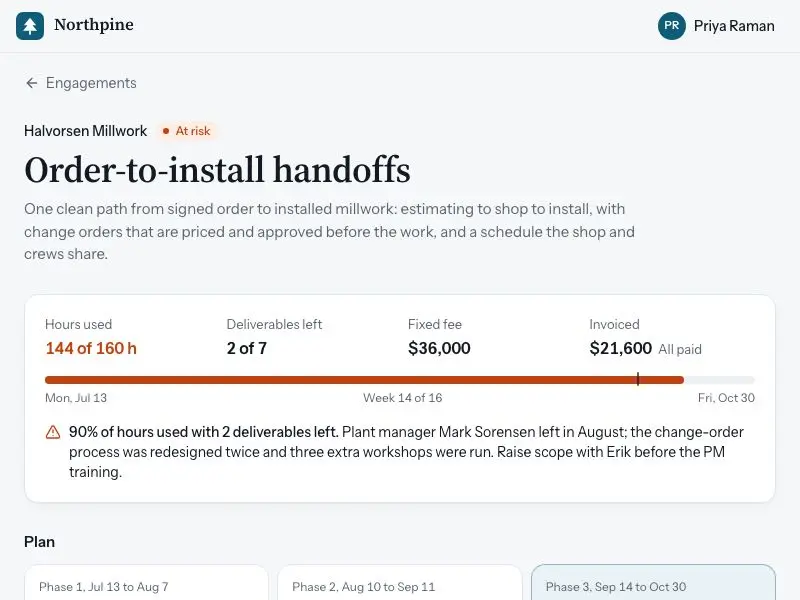Click the At risk status badge

(x=187, y=131)
